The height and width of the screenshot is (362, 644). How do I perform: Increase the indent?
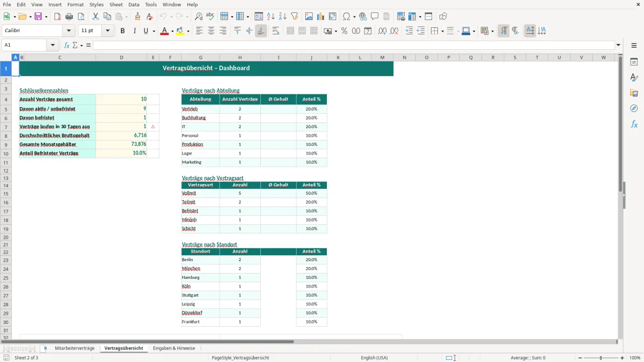pos(409,31)
